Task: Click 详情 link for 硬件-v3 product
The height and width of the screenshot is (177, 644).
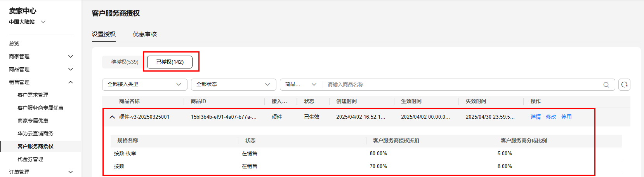Action: tap(536, 117)
